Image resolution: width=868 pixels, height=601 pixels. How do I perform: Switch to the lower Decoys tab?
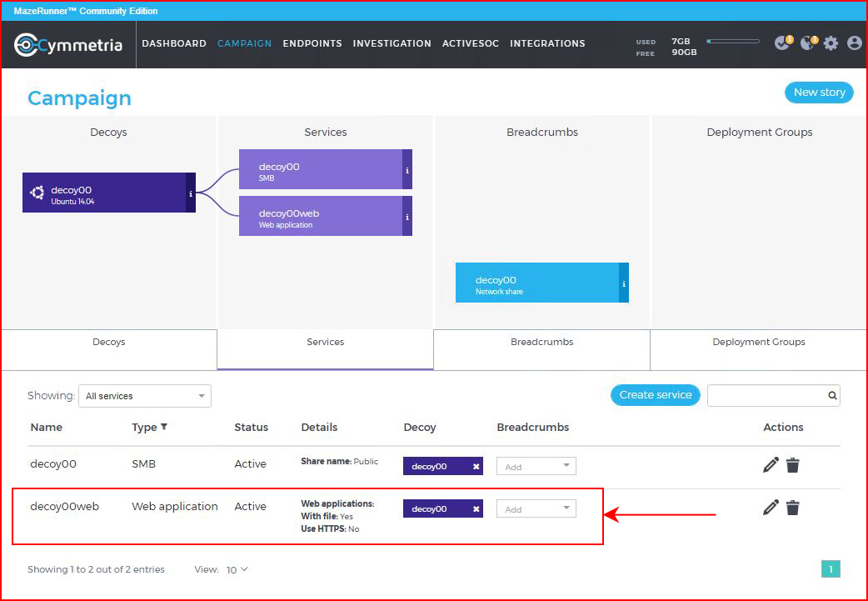[x=109, y=350]
